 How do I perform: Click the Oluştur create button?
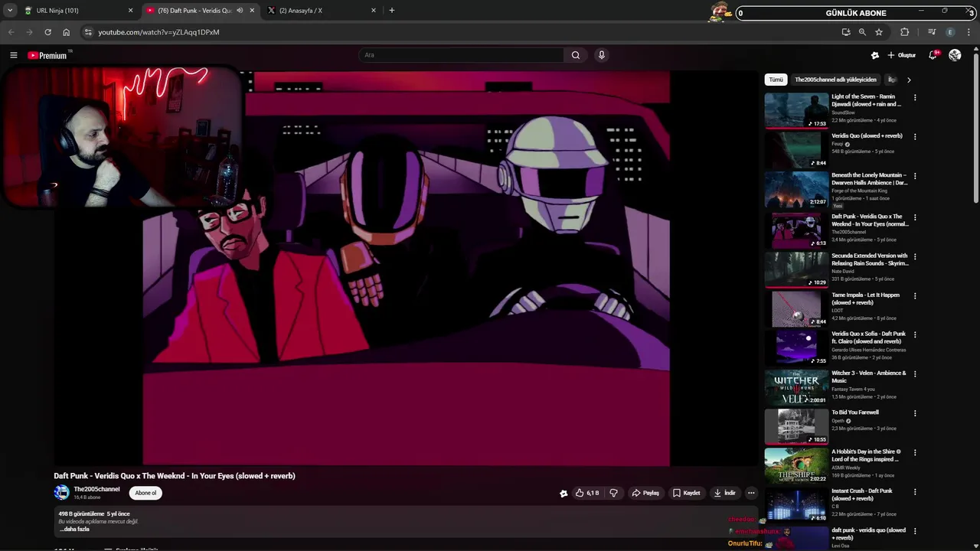[901, 55]
